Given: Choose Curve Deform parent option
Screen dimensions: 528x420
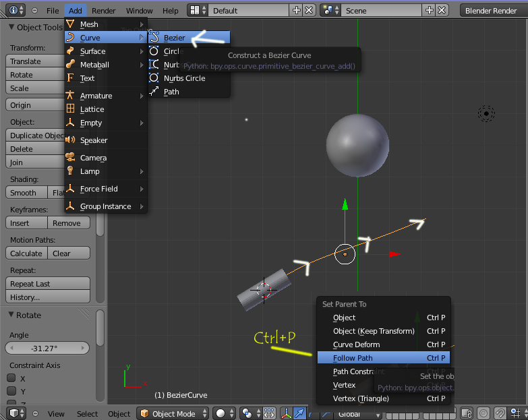Looking at the screenshot, I should point(384,344).
